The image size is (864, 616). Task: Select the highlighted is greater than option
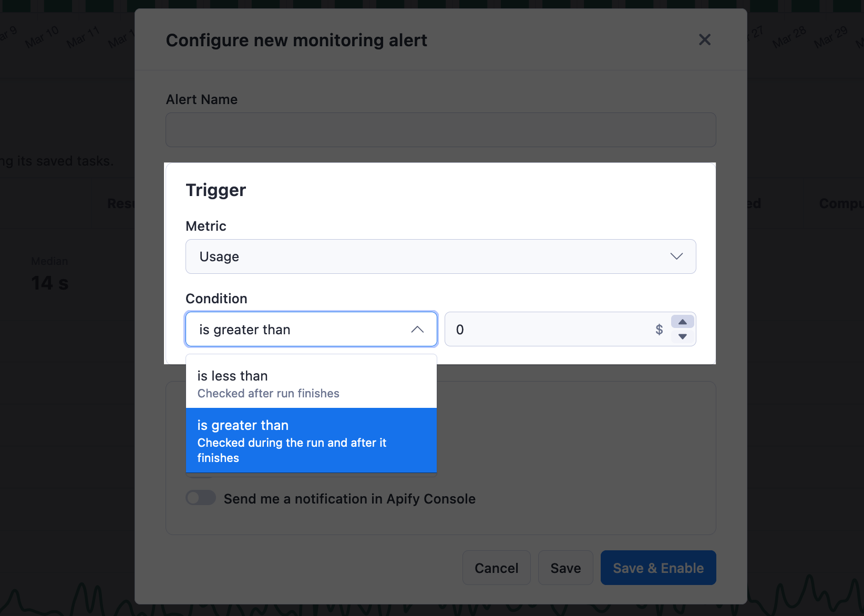311,440
